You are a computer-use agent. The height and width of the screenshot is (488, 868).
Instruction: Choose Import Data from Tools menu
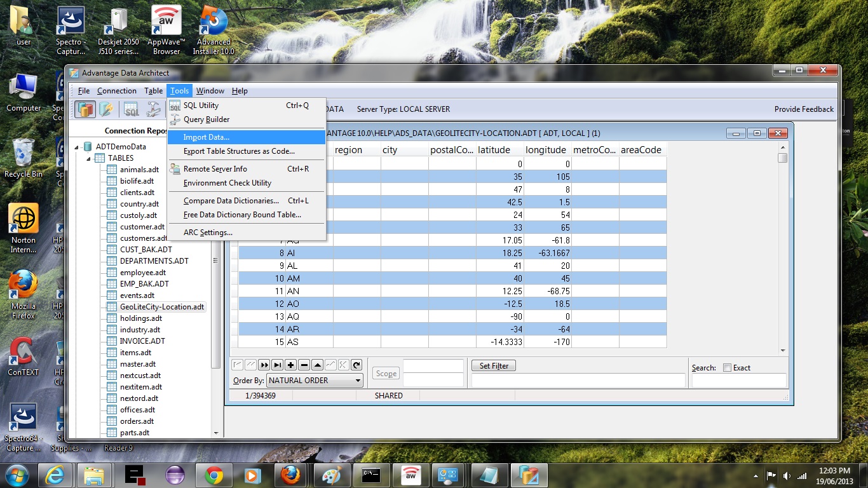[x=207, y=137]
